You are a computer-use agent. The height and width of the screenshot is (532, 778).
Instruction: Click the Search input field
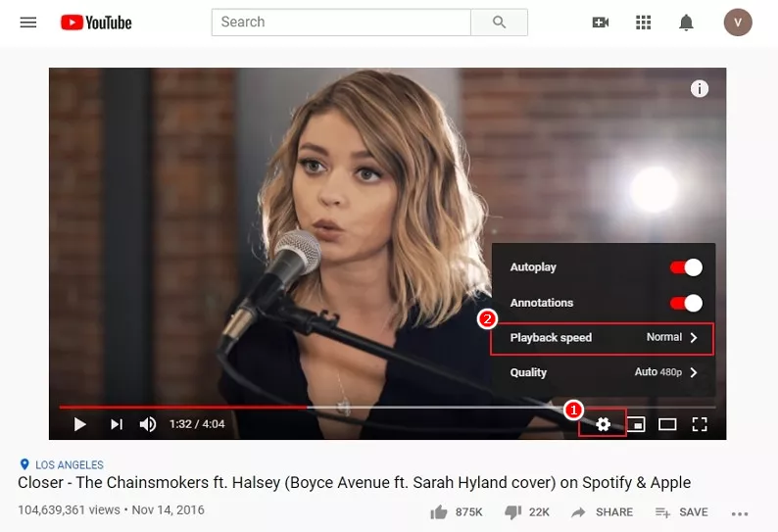click(x=341, y=23)
